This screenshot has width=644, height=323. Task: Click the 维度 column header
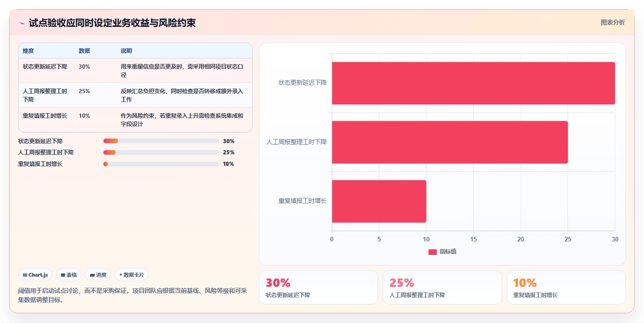pos(28,51)
